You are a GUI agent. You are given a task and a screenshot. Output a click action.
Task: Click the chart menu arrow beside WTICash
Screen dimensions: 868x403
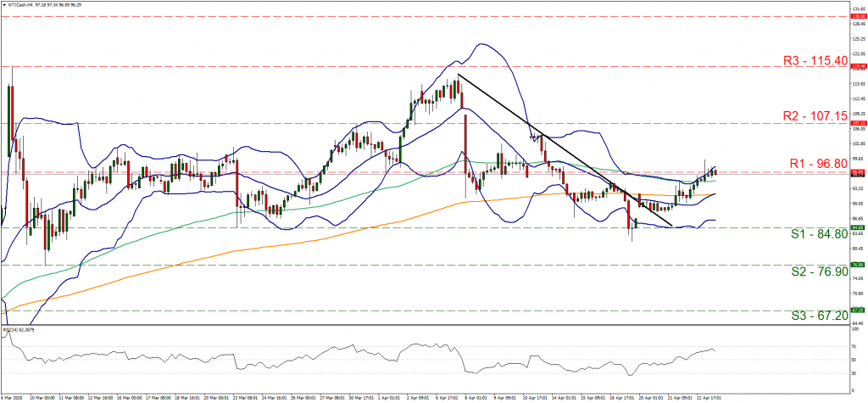[3, 5]
